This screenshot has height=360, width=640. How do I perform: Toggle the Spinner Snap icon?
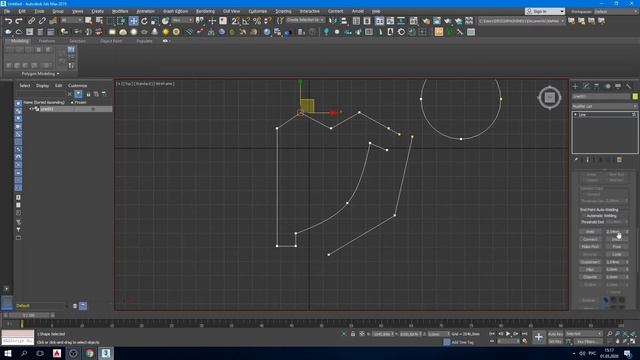(x=267, y=21)
